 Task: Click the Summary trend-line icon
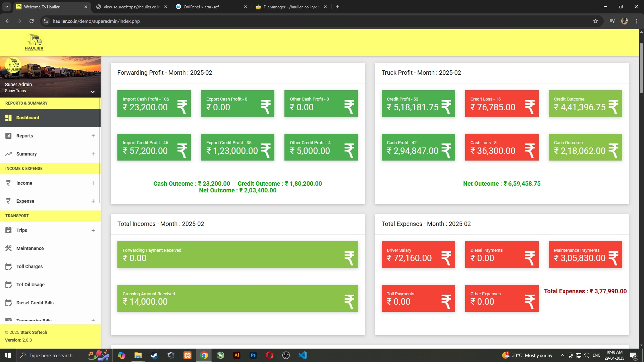8,154
